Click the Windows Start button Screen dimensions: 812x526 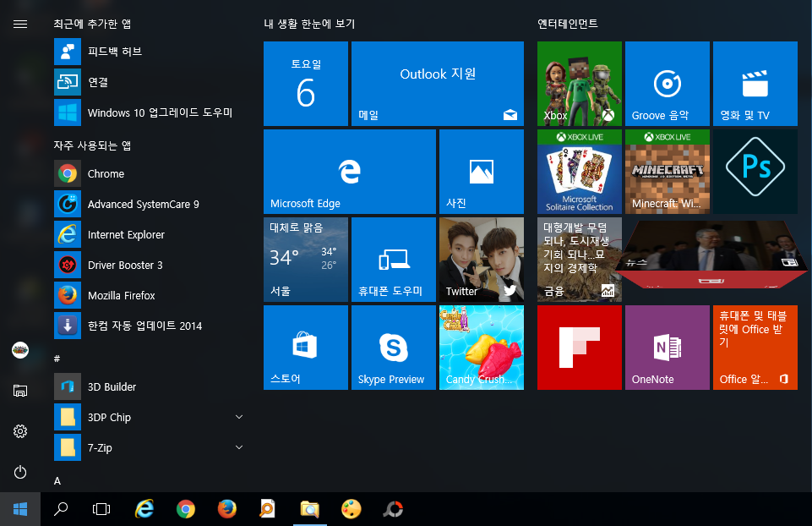coord(20,508)
